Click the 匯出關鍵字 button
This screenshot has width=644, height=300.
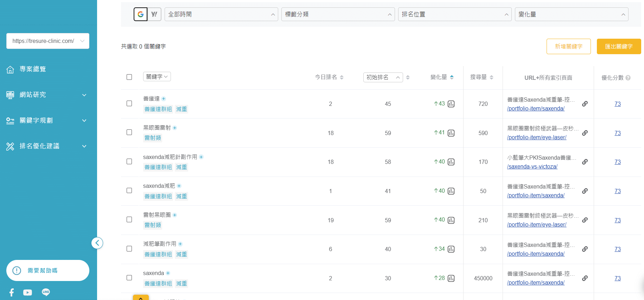click(618, 46)
